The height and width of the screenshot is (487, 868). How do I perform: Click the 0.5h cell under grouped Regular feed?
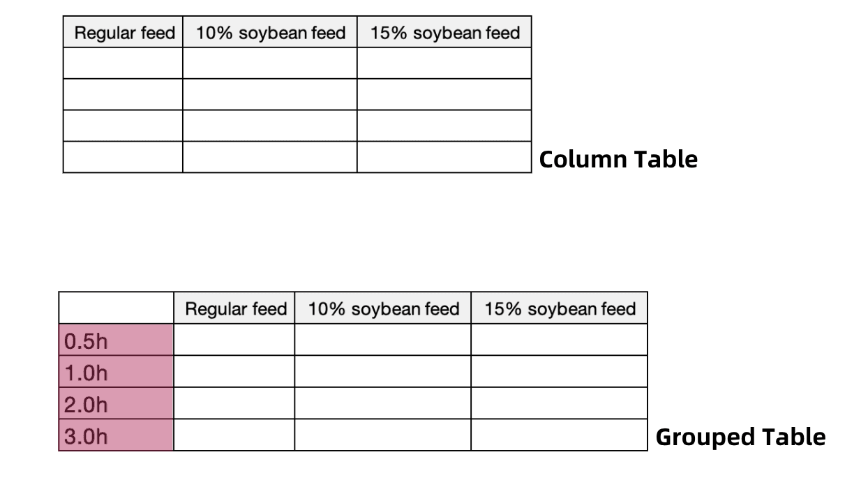point(234,340)
